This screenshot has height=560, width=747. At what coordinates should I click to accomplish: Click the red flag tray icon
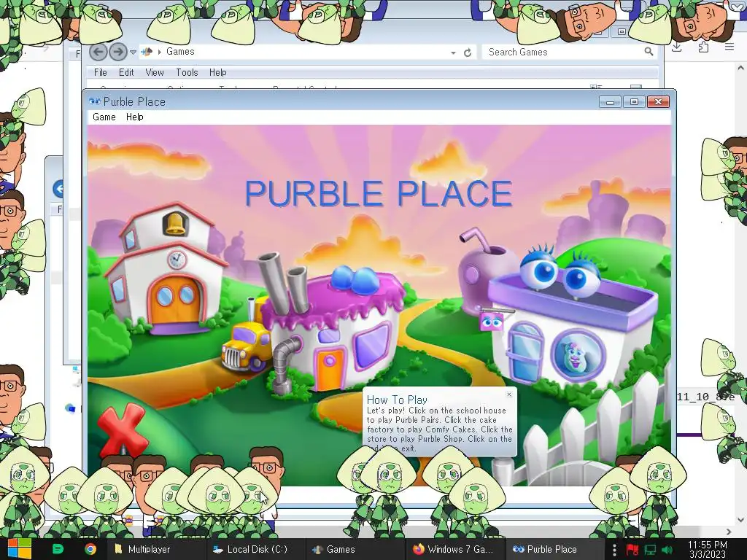pyautogui.click(x=632, y=550)
